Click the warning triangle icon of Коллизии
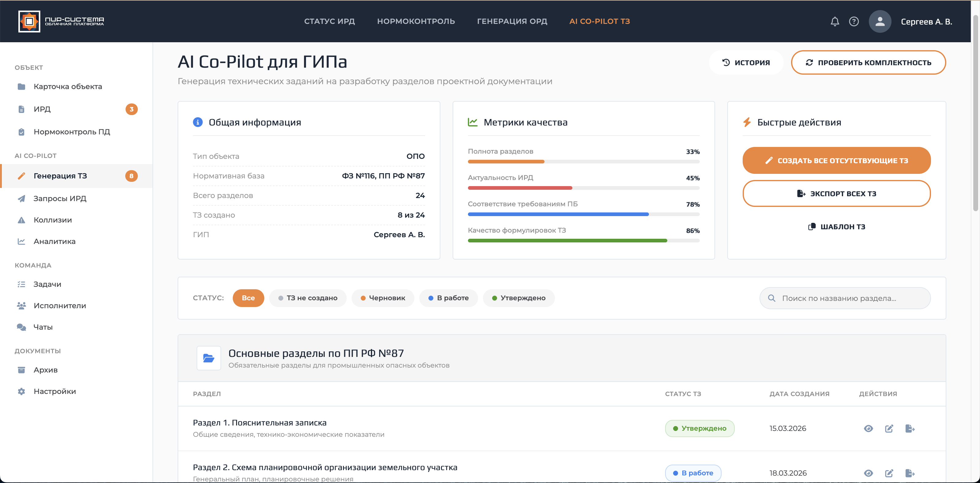The image size is (980, 483). coord(21,220)
